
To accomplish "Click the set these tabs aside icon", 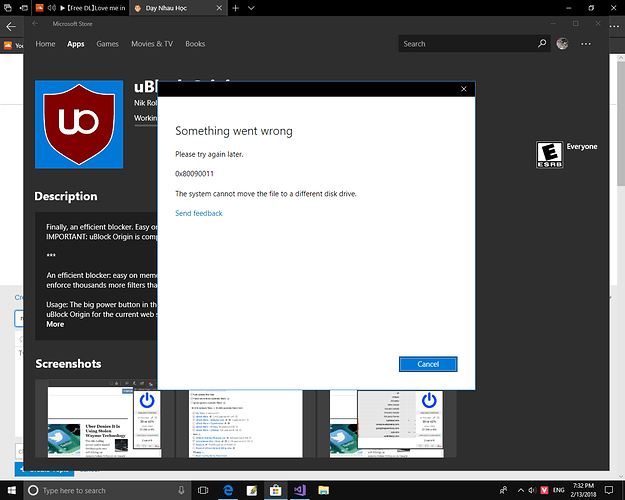I will pos(24,8).
